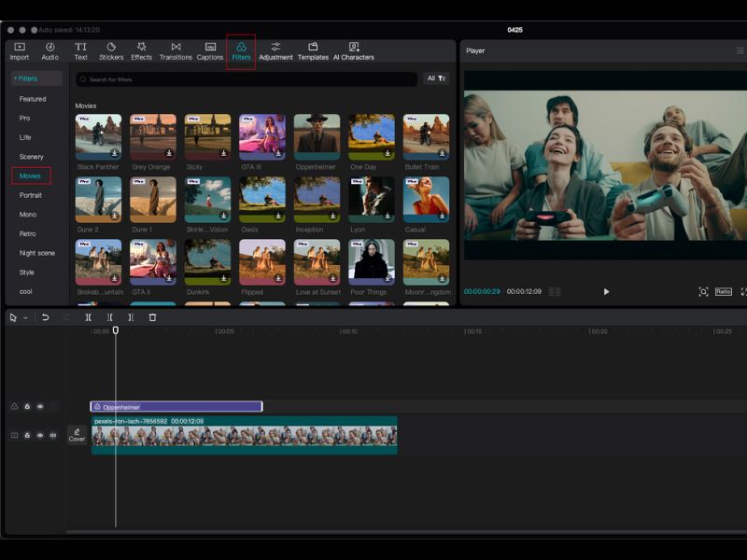Open the Player panel menu
Screen dimensions: 747x560
pos(740,50)
